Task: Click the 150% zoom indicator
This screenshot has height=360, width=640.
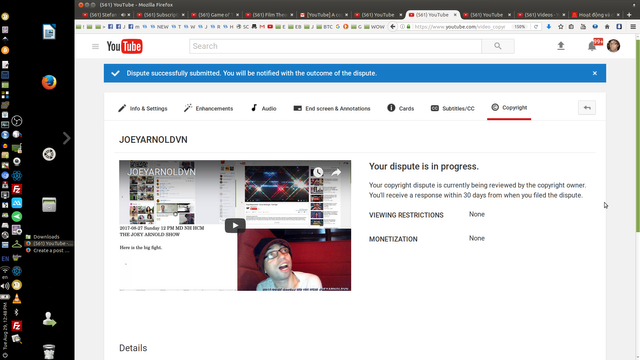Action: click(x=520, y=27)
